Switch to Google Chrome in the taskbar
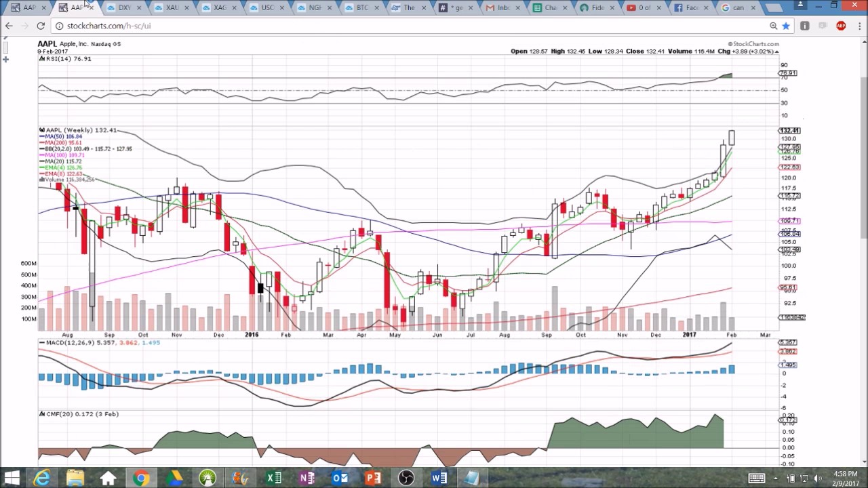Screen dimensions: 868x488 tap(141, 479)
